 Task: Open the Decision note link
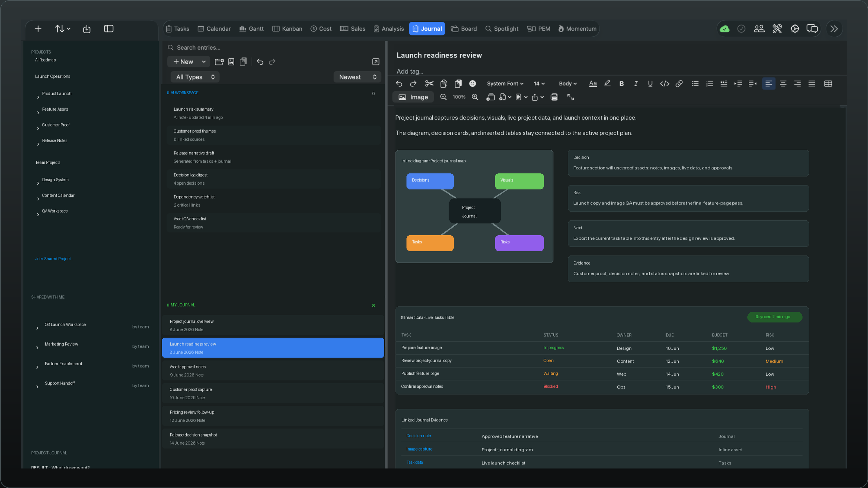pyautogui.click(x=419, y=435)
